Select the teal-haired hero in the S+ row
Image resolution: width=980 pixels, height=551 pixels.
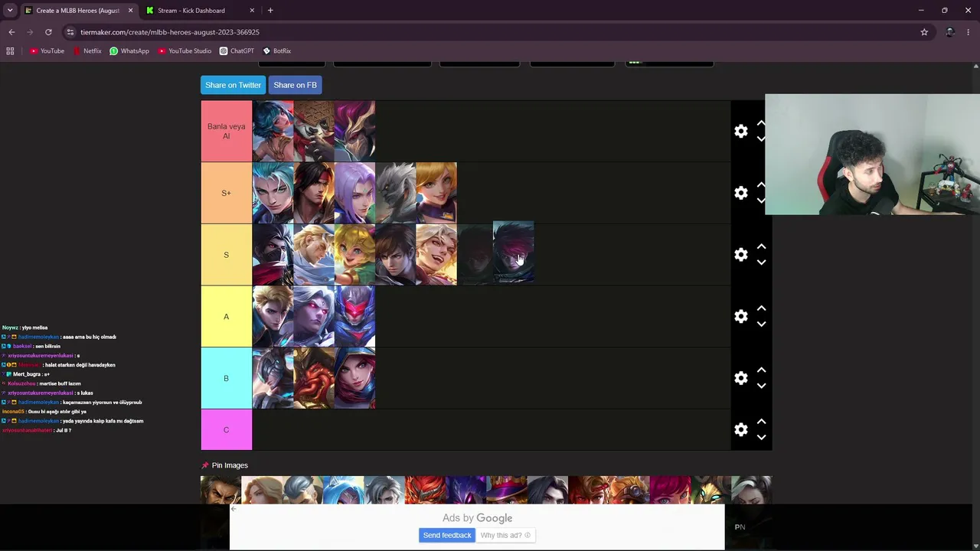pyautogui.click(x=273, y=193)
